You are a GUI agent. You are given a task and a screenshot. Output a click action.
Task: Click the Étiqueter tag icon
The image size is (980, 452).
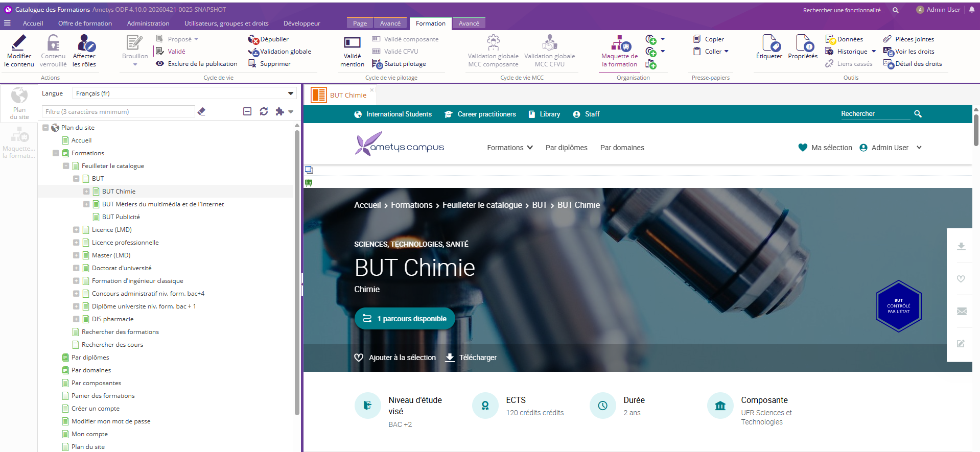coord(769,43)
